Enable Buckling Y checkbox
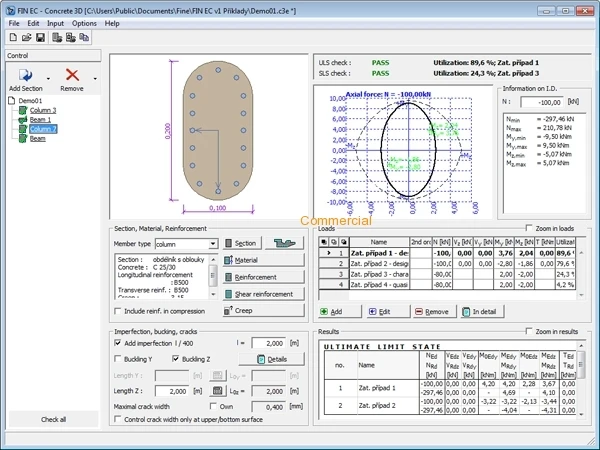 coord(118,359)
